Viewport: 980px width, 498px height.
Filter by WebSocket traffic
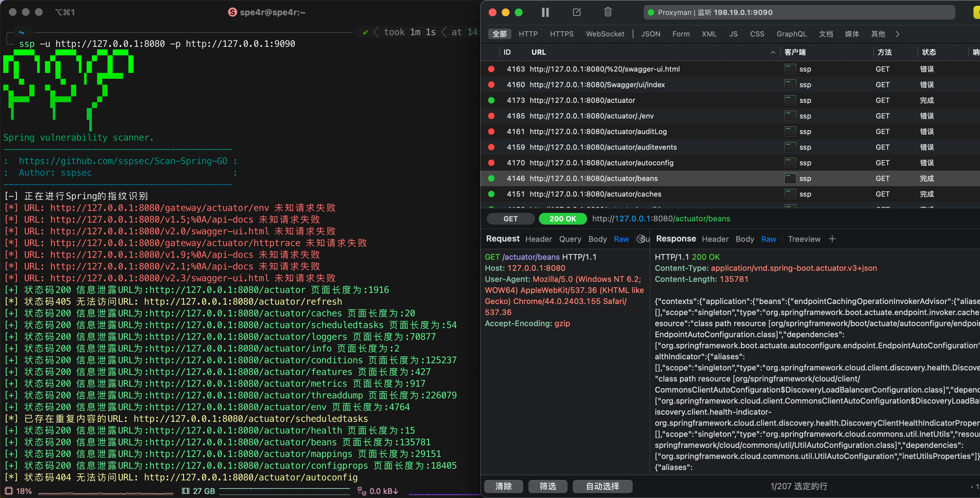click(605, 34)
